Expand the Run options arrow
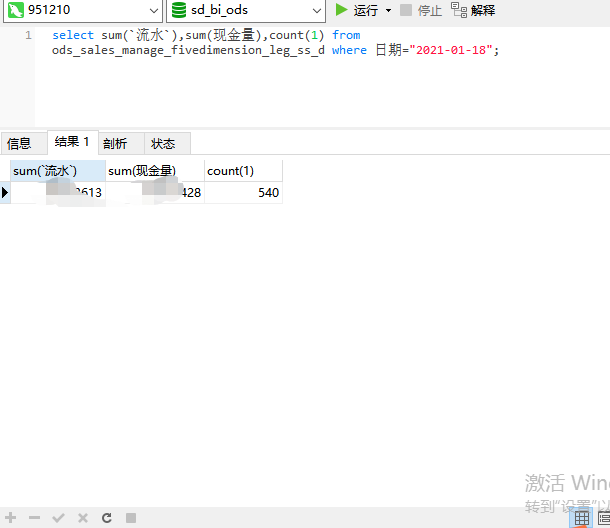Screen dimensions: 610x528 point(388,10)
